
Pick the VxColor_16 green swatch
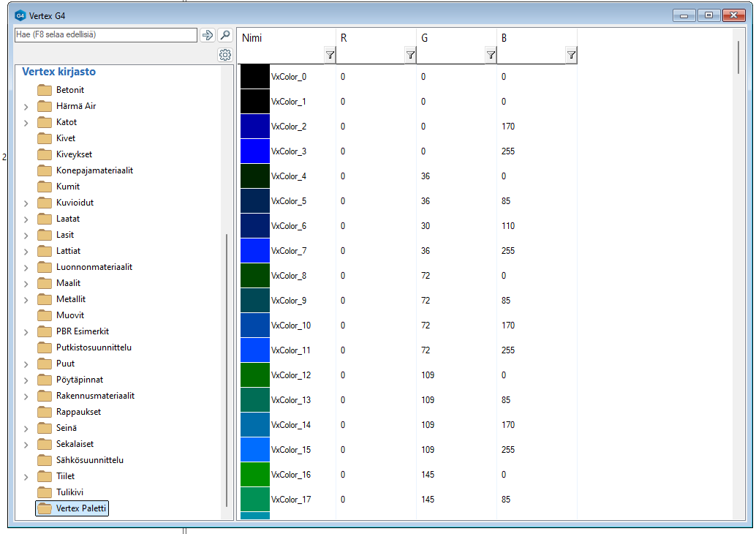[254, 475]
